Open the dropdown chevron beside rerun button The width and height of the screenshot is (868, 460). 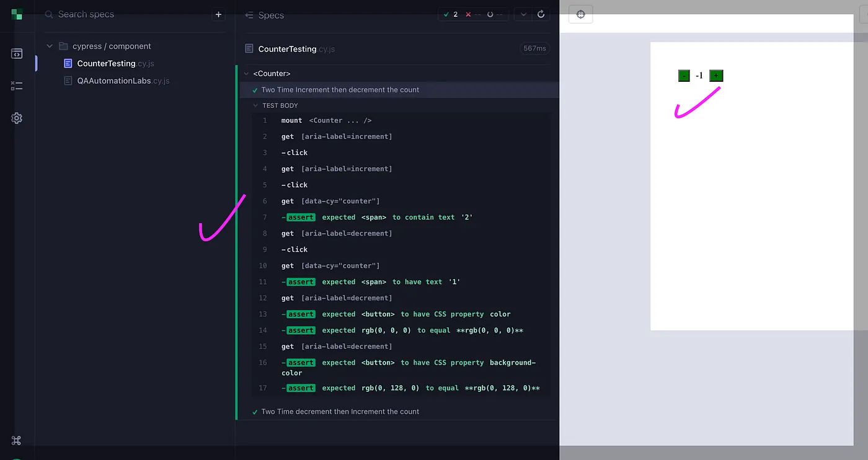point(523,14)
